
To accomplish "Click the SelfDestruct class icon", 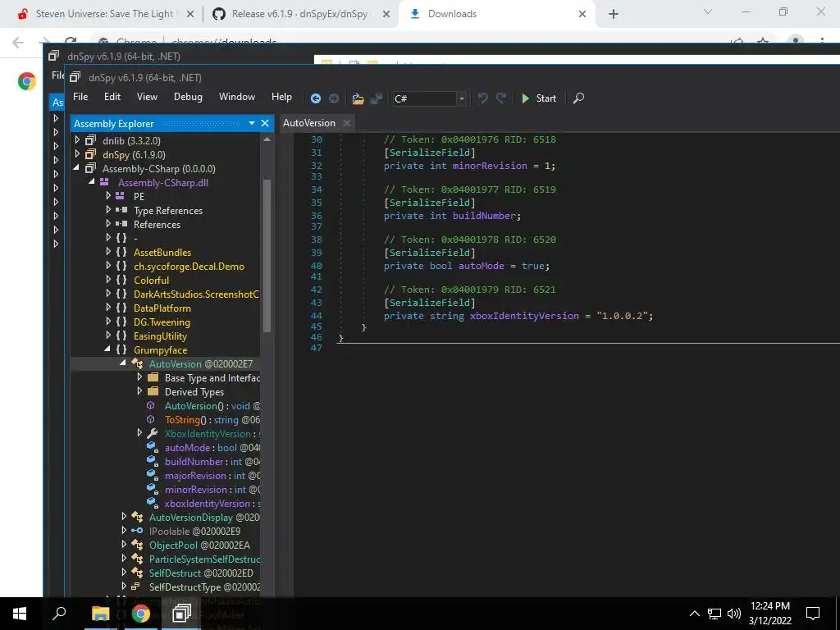I will 137,573.
